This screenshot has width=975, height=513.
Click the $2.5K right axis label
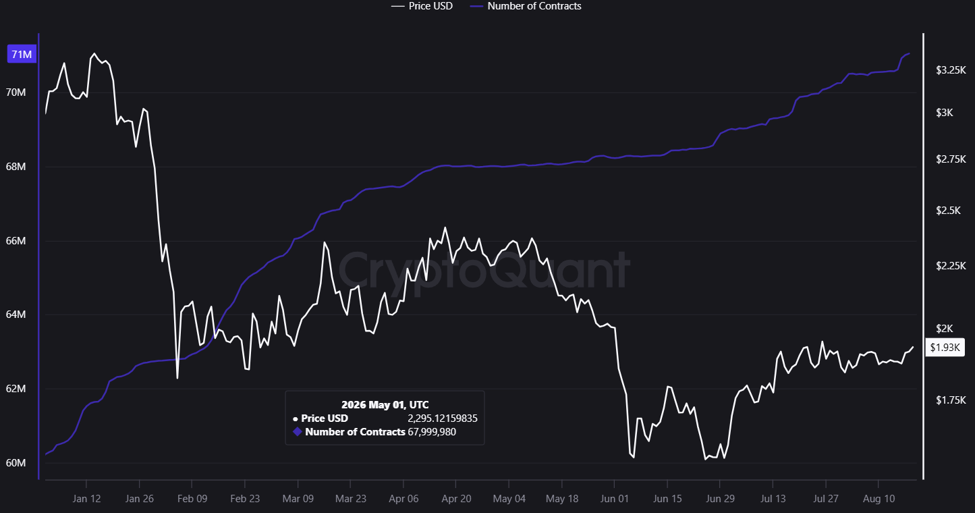pyautogui.click(x=948, y=211)
